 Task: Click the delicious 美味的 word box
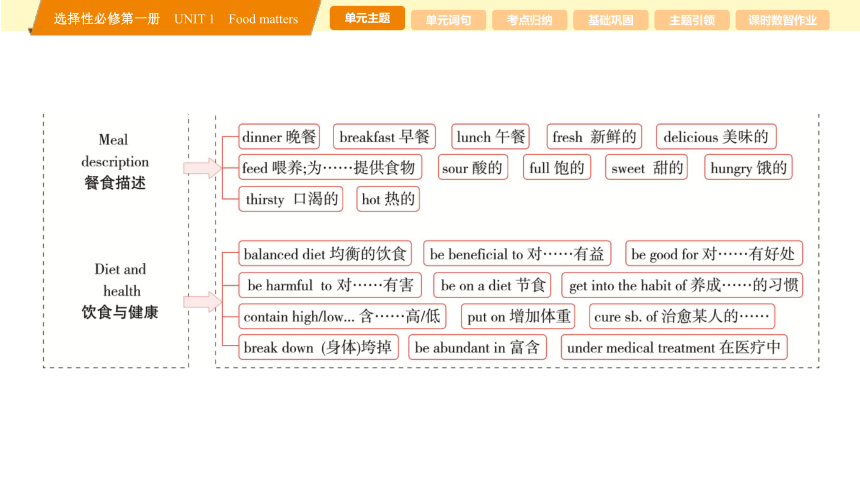tap(716, 137)
